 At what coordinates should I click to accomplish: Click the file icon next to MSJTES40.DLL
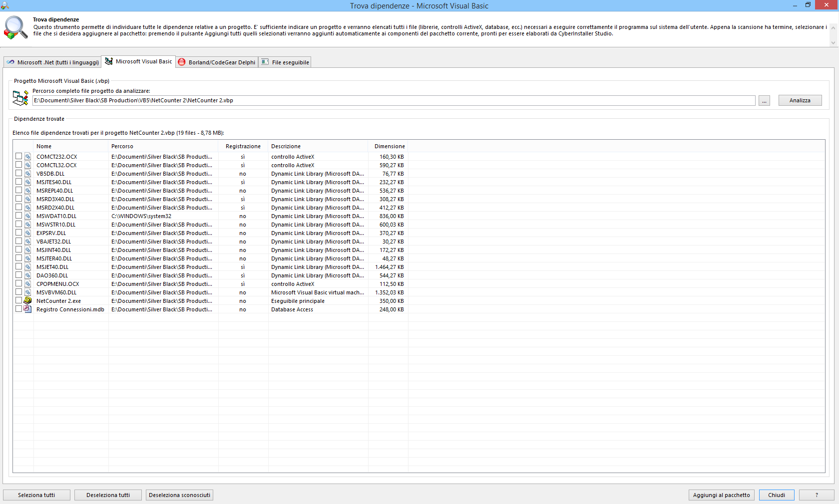click(x=28, y=182)
